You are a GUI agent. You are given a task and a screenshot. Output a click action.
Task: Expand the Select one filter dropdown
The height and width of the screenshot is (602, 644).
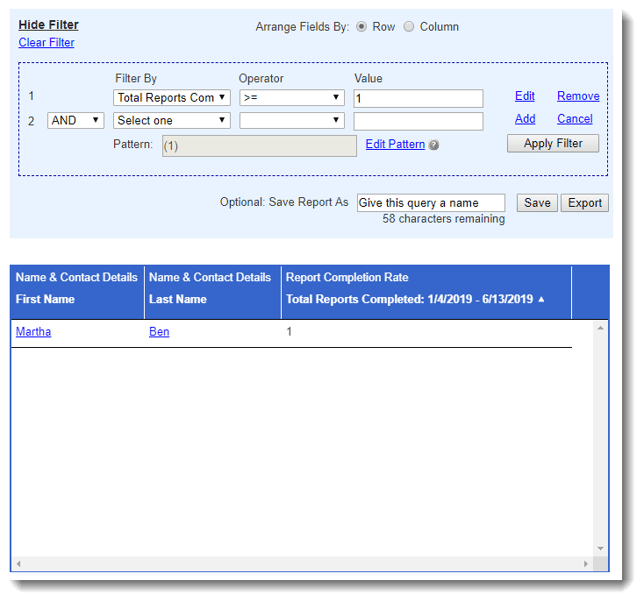coord(172,120)
